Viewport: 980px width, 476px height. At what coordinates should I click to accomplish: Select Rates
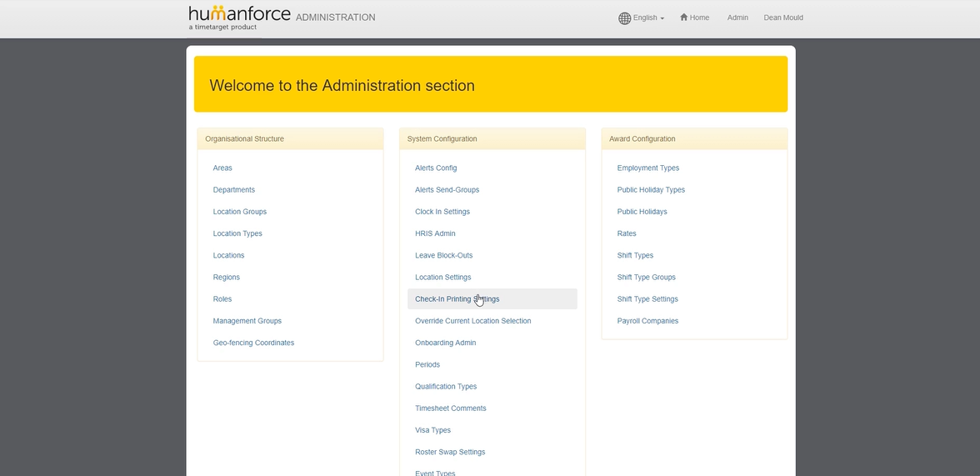pyautogui.click(x=627, y=233)
